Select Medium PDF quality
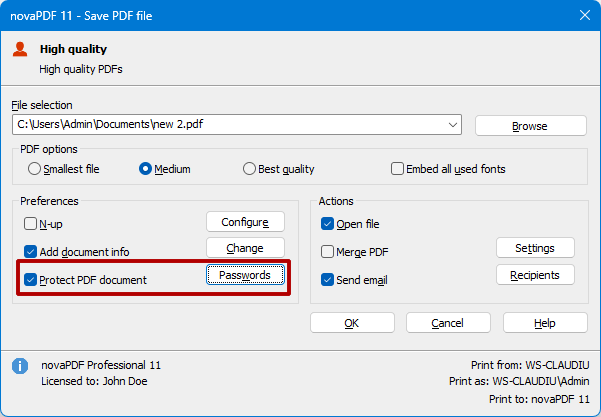The image size is (601, 417). (146, 169)
